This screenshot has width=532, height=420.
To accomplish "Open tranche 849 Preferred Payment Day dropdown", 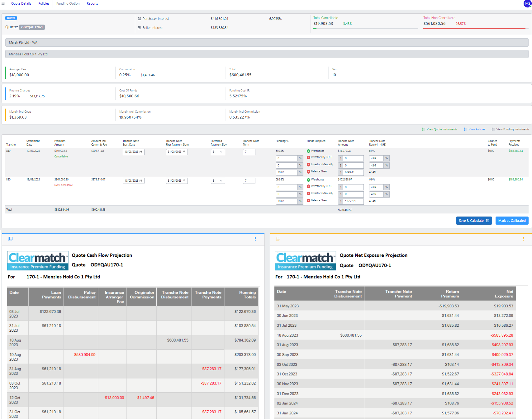I will click(218, 152).
